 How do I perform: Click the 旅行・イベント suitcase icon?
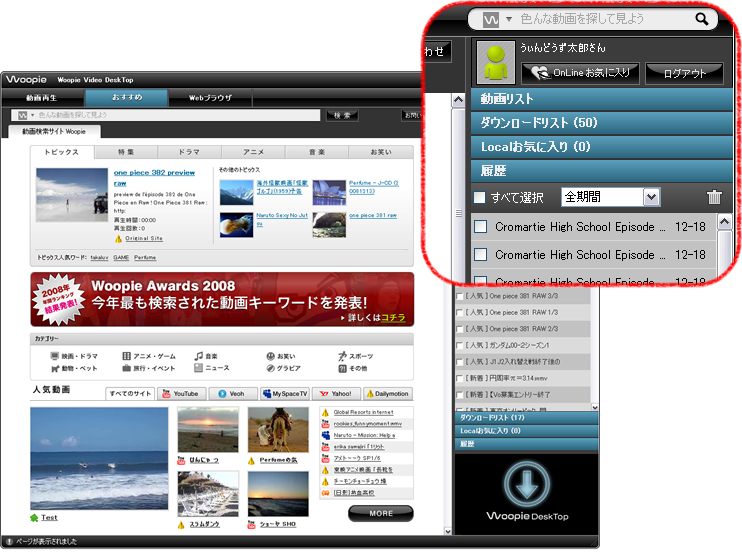[x=126, y=368]
